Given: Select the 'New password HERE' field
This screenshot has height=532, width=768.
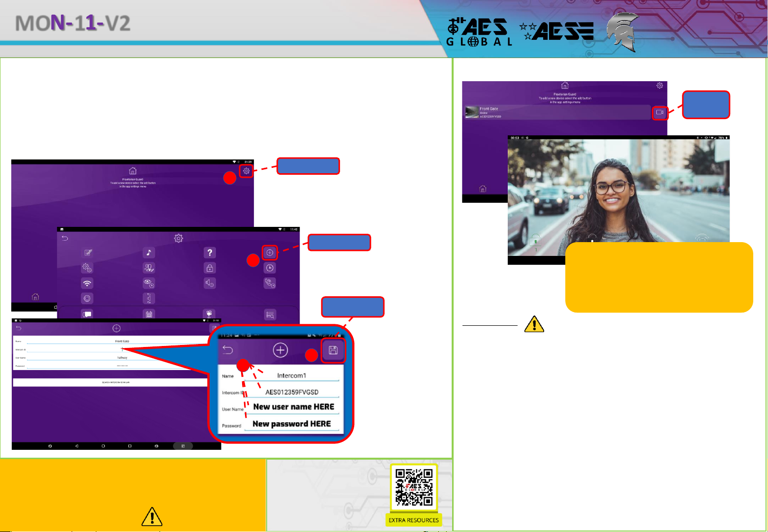Looking at the screenshot, I should (292, 424).
